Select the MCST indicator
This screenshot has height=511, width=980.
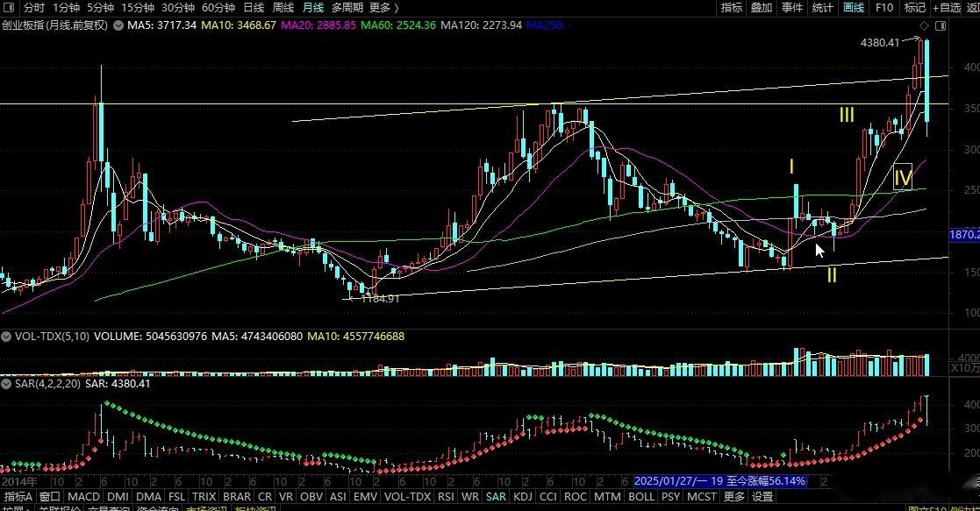701,497
